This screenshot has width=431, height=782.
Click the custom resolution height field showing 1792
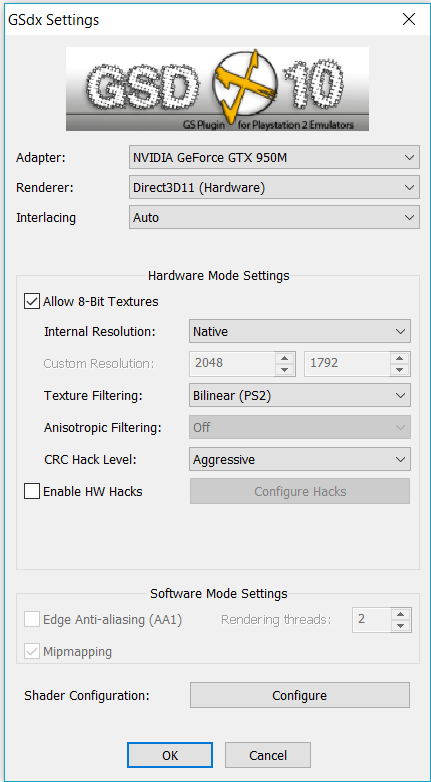point(347,364)
